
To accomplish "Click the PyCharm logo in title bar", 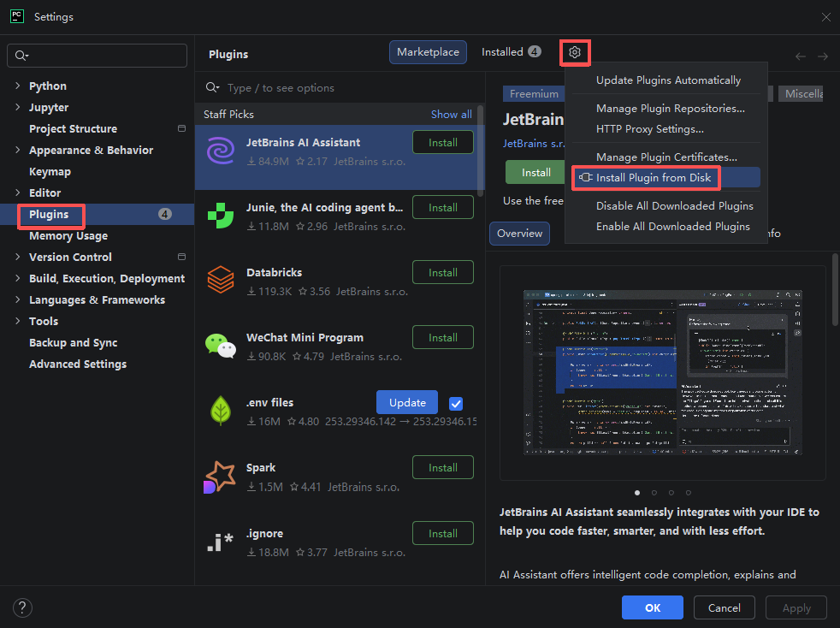I will click(x=17, y=16).
